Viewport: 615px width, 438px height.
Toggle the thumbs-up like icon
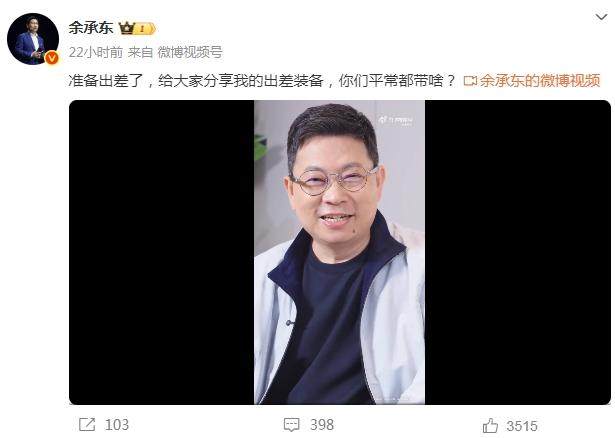(490, 425)
